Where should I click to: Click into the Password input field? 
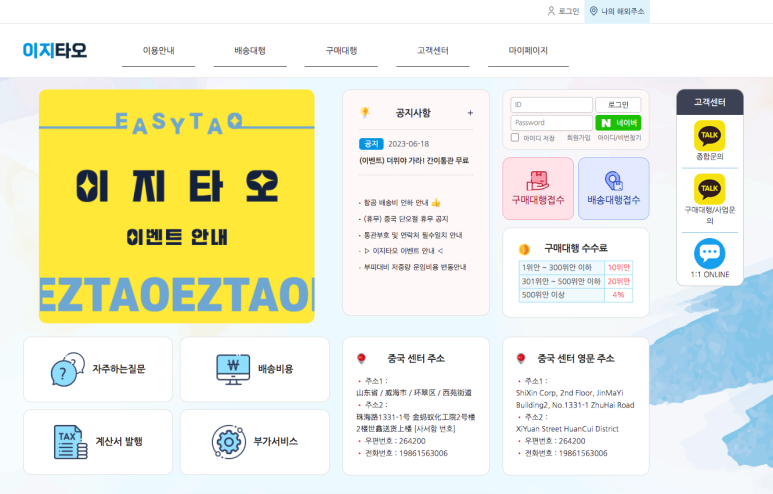(551, 123)
